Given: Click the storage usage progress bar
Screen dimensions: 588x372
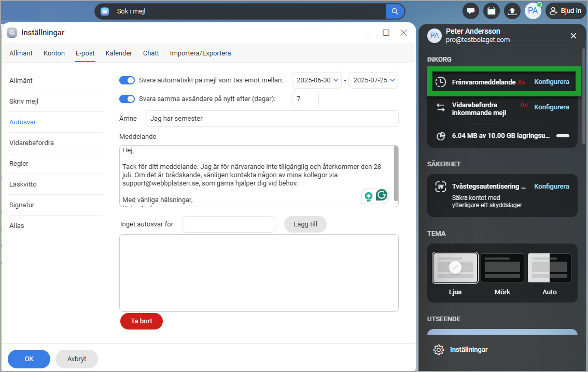Looking at the screenshot, I should coord(563,136).
